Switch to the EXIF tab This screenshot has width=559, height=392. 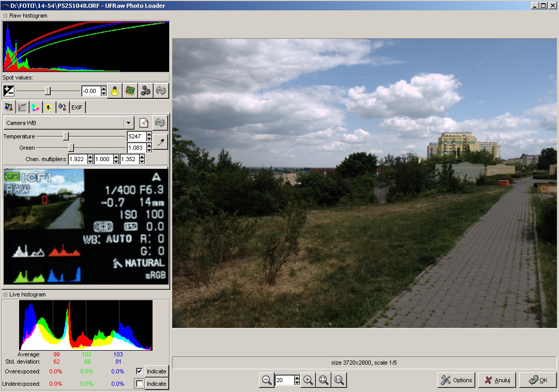(x=77, y=107)
